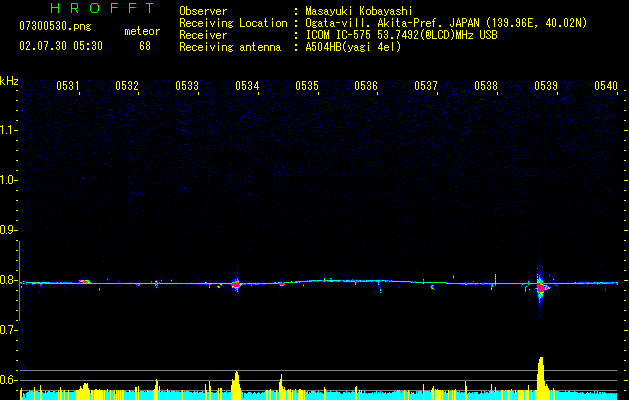
Task: Click the 0539 time axis marker
Action: tap(546, 86)
